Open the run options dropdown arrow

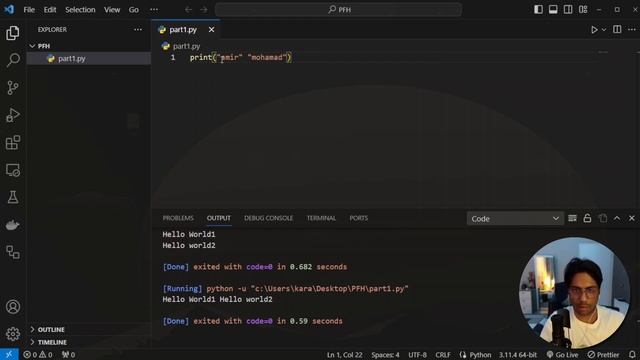604,30
